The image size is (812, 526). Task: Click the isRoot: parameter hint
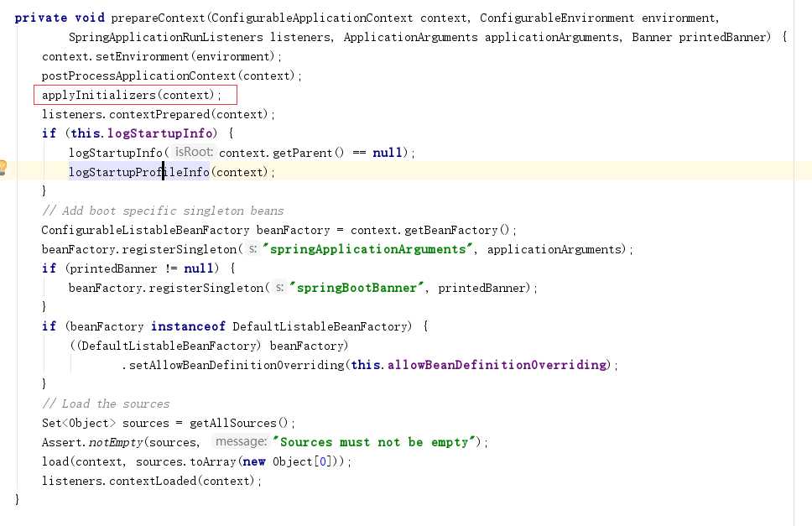click(194, 152)
